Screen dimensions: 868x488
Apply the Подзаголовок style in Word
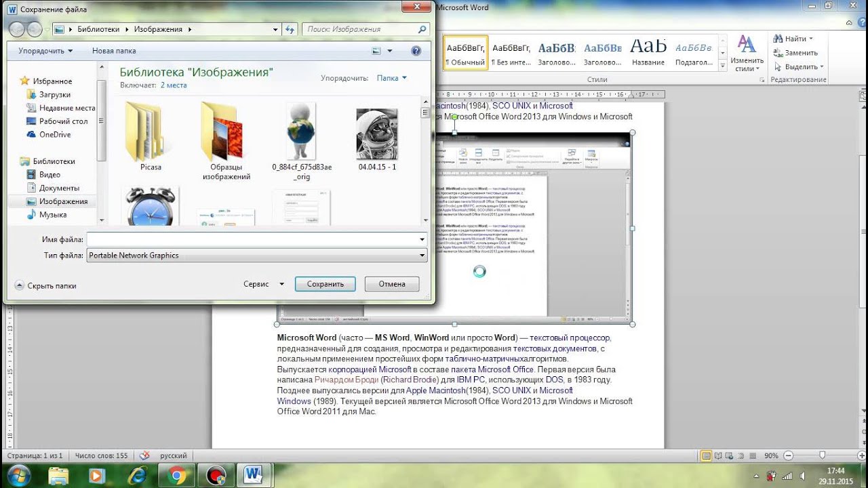pos(694,54)
